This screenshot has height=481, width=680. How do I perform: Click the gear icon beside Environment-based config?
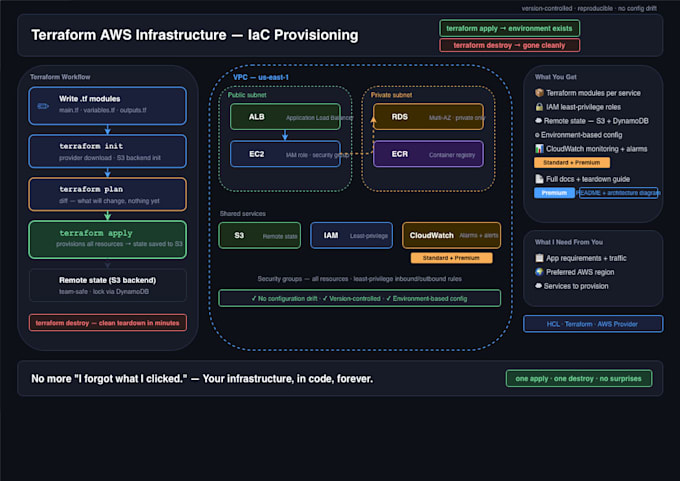click(537, 135)
